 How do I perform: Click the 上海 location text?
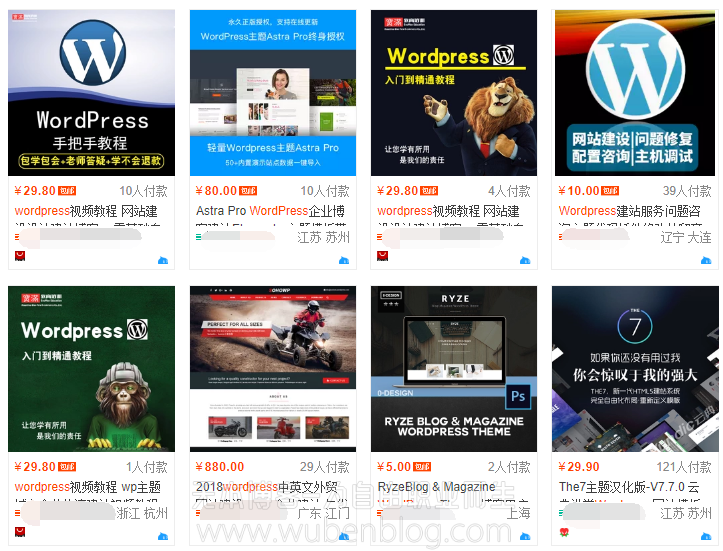[x=518, y=513]
